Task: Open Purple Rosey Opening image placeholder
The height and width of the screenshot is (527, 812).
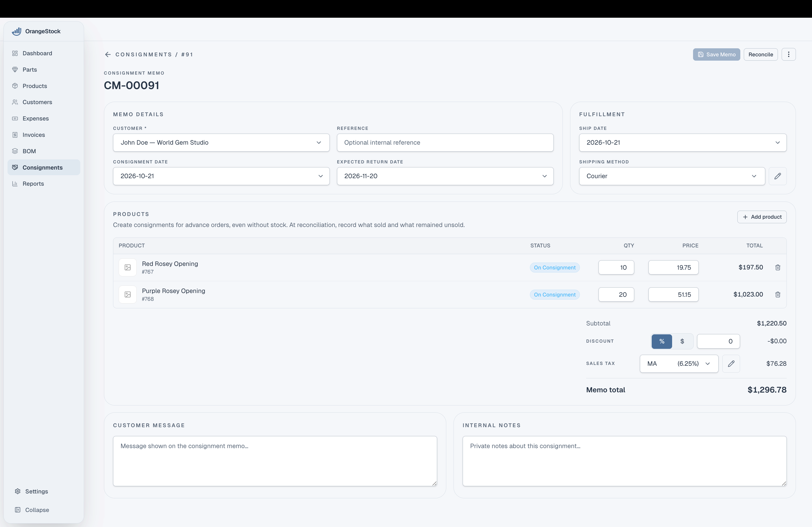Action: [128, 295]
